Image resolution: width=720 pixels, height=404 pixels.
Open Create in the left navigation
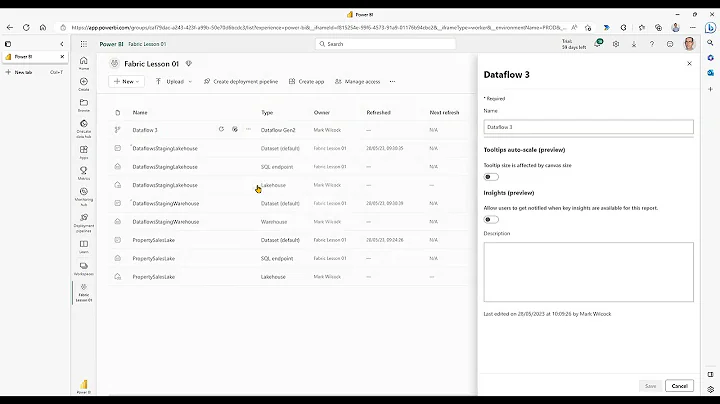click(x=84, y=84)
